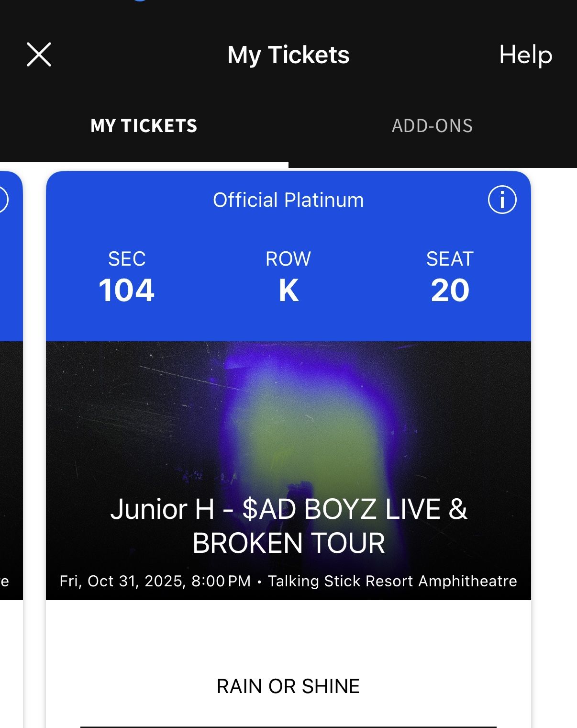The width and height of the screenshot is (577, 728).
Task: Click the Official Platinum label
Action: [288, 200]
